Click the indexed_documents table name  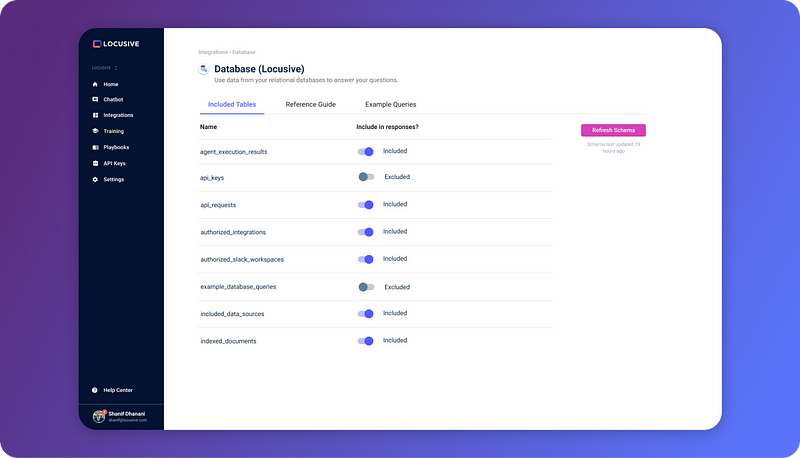click(228, 341)
